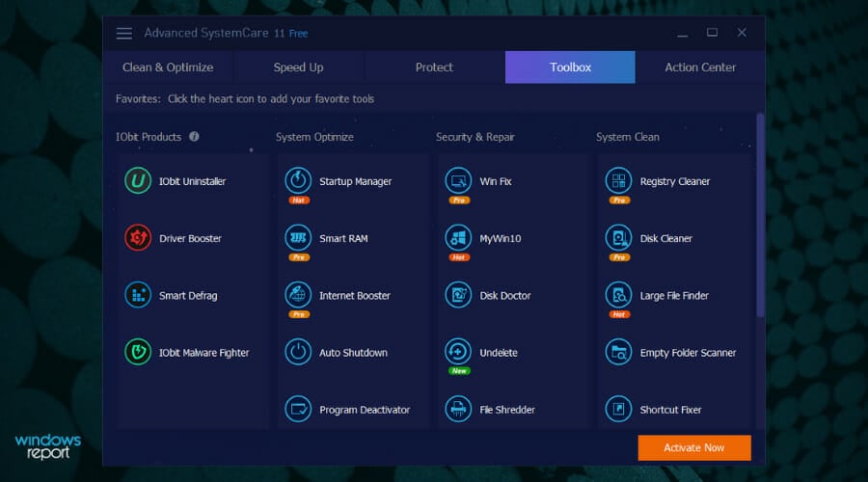Click the 'System Optimize' heading

point(314,137)
